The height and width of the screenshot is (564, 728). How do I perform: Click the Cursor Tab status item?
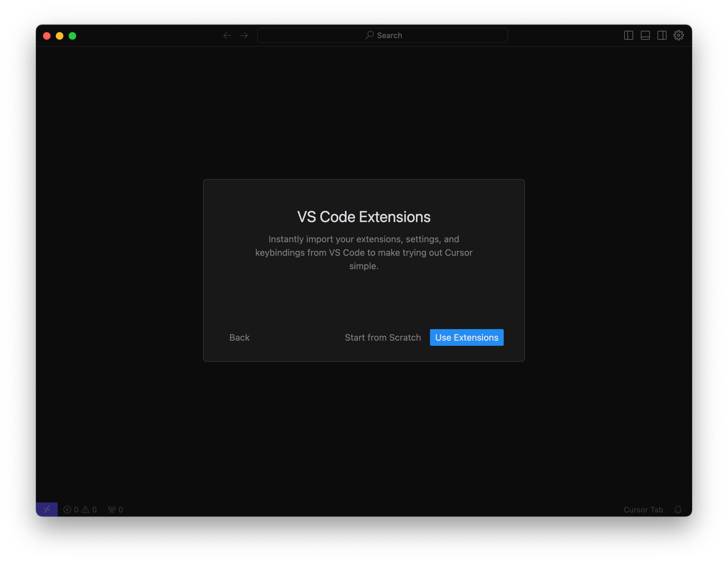(643, 509)
